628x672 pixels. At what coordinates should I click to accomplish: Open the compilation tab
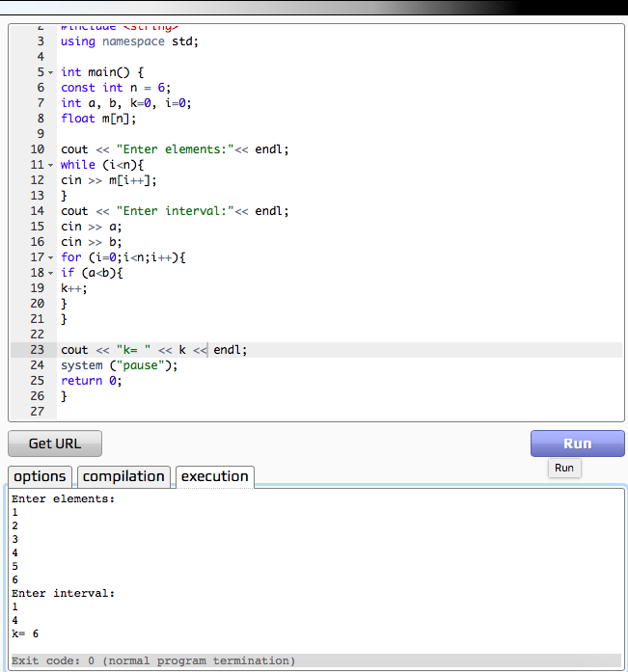pos(123,476)
